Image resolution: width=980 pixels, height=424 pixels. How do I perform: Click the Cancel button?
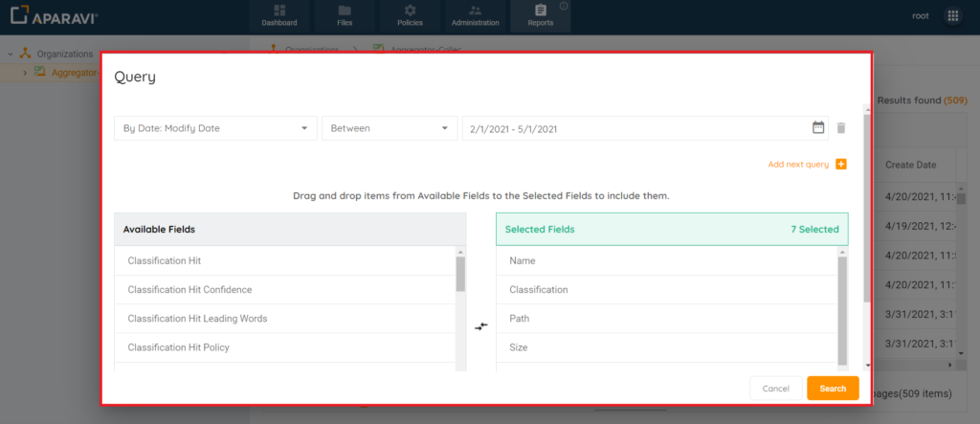(775, 389)
